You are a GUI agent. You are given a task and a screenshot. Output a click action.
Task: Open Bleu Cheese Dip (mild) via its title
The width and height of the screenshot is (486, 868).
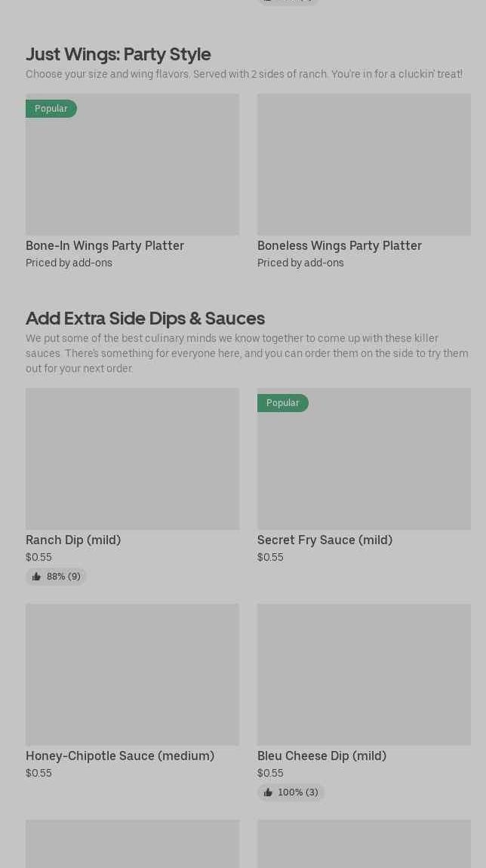[321, 756]
